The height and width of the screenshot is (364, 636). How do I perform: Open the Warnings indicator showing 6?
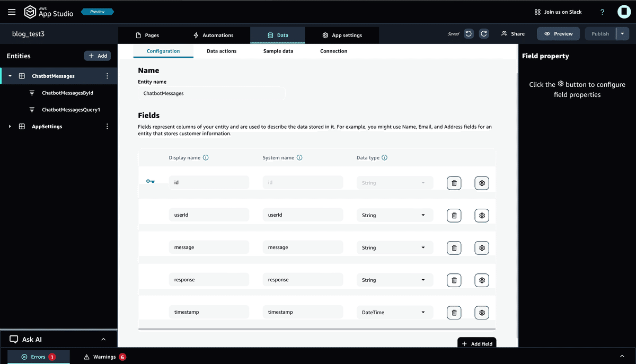tap(104, 357)
